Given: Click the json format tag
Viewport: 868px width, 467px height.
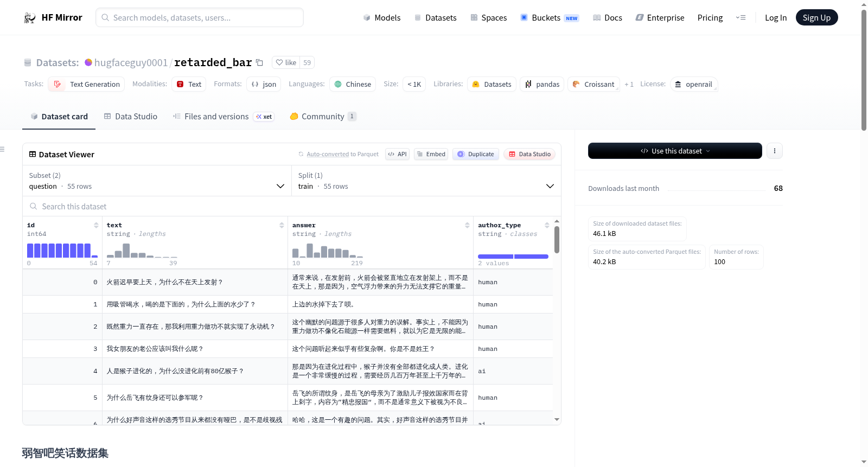Looking at the screenshot, I should (264, 84).
